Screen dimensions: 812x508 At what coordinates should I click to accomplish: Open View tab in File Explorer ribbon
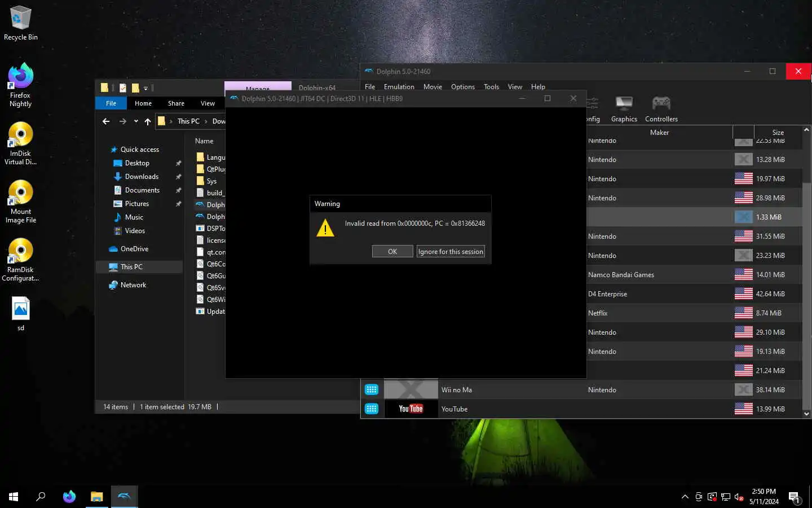(208, 103)
